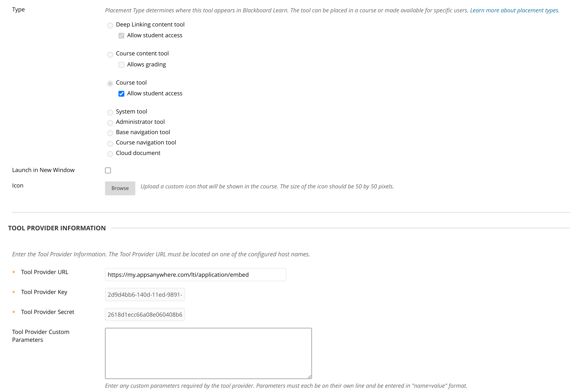Select the Cloud document placement type

click(x=110, y=154)
